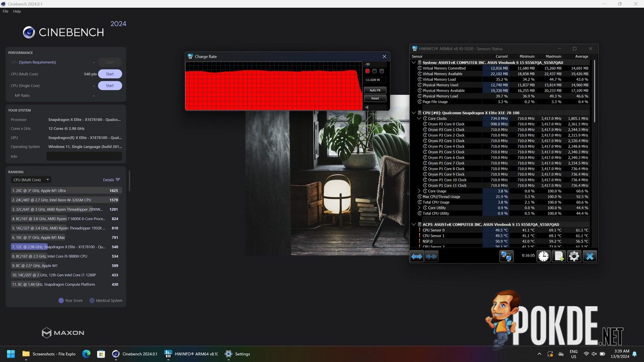Click HWiNFO shrink layout arrows icon
The height and width of the screenshot is (362, 644).
pos(431,256)
